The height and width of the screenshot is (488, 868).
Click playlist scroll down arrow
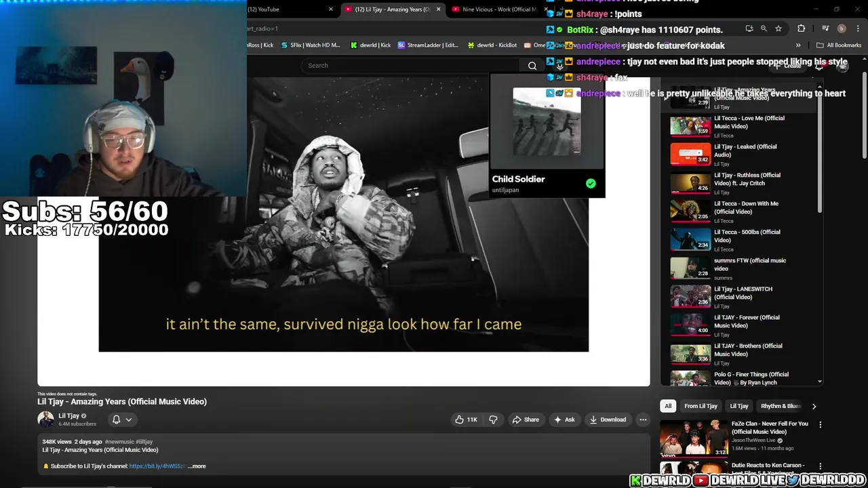[x=819, y=382]
